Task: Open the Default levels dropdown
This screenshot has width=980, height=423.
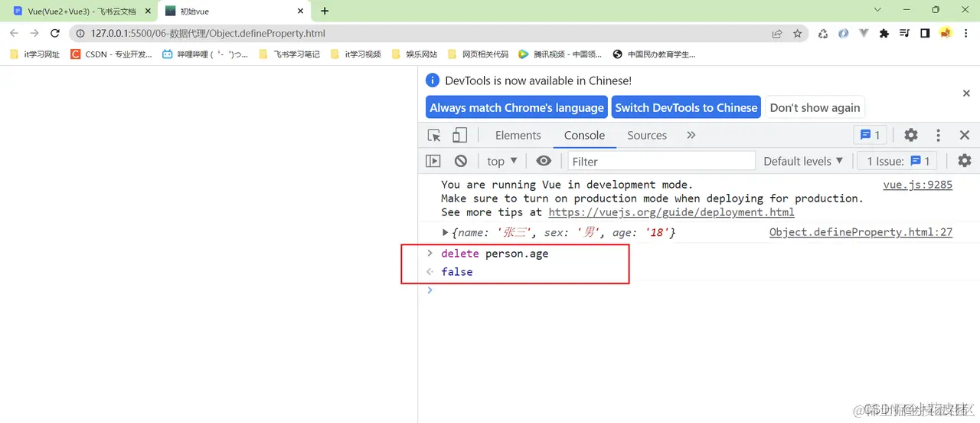Action: tap(803, 161)
